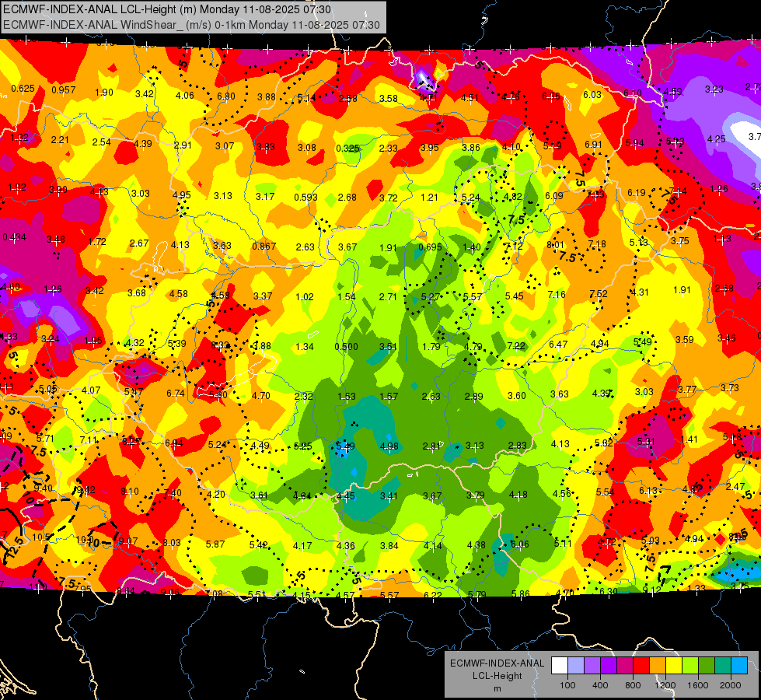Pick the yellow legend swatch
This screenshot has width=761, height=700.
(674, 666)
